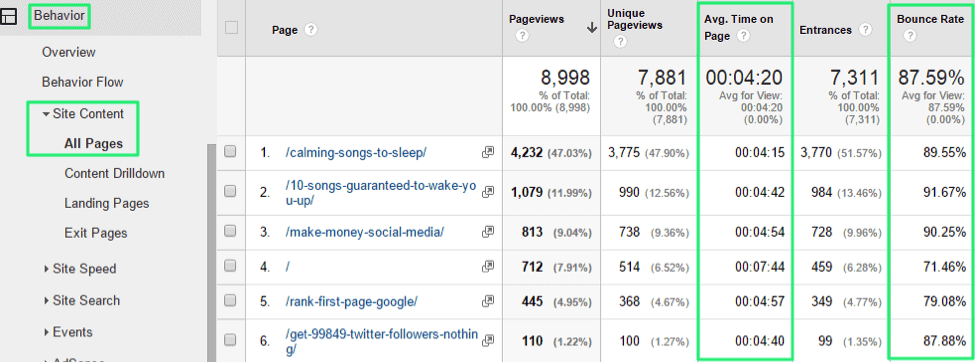The height and width of the screenshot is (363, 975).
Task: Open homepage "/" row external link icon
Action: 488,266
